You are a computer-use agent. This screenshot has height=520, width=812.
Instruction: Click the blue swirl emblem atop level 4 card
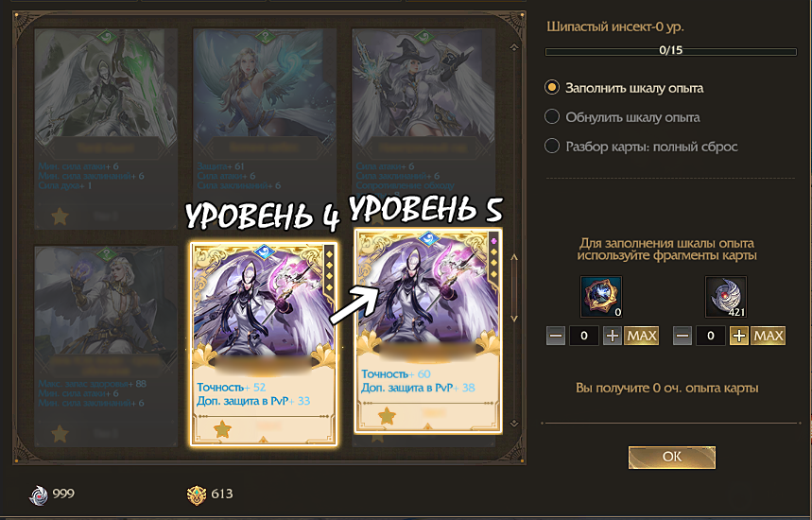click(x=264, y=251)
